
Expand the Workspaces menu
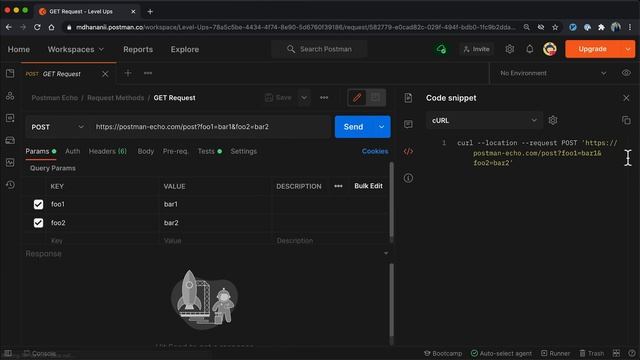coord(76,49)
